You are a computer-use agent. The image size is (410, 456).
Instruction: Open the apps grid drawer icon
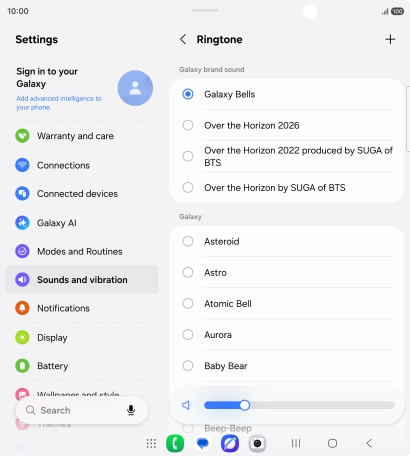pyautogui.click(x=151, y=443)
